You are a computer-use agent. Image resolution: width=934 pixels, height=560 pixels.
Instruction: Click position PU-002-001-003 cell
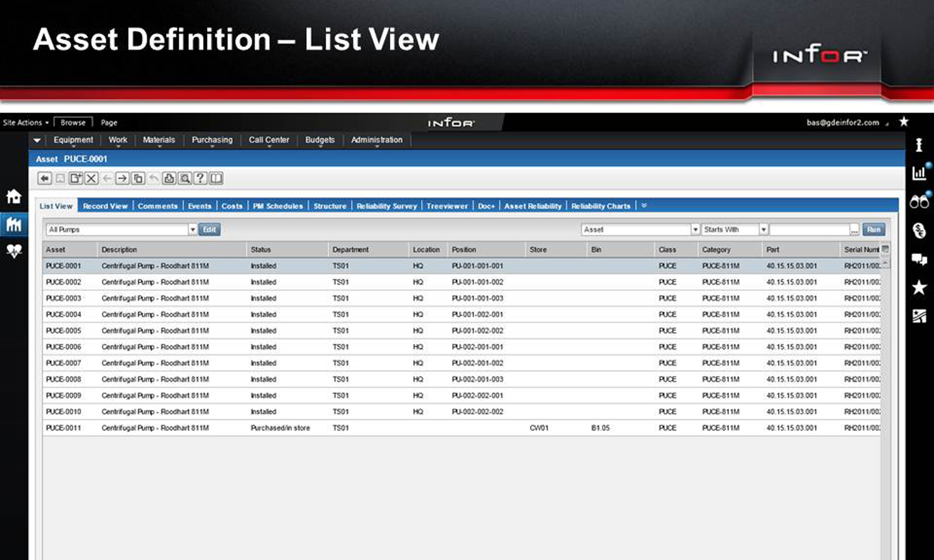(x=477, y=379)
